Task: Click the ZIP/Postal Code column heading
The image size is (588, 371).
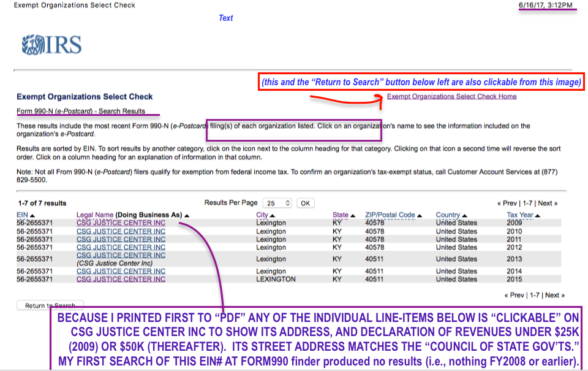Action: click(x=390, y=215)
